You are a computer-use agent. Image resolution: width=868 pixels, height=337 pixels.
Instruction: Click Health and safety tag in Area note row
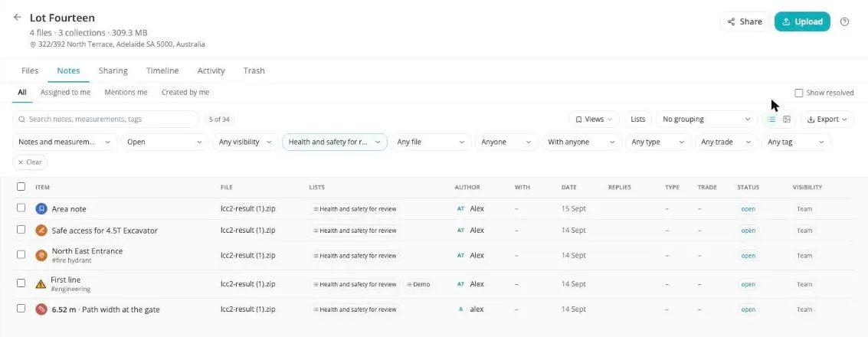tap(355, 209)
